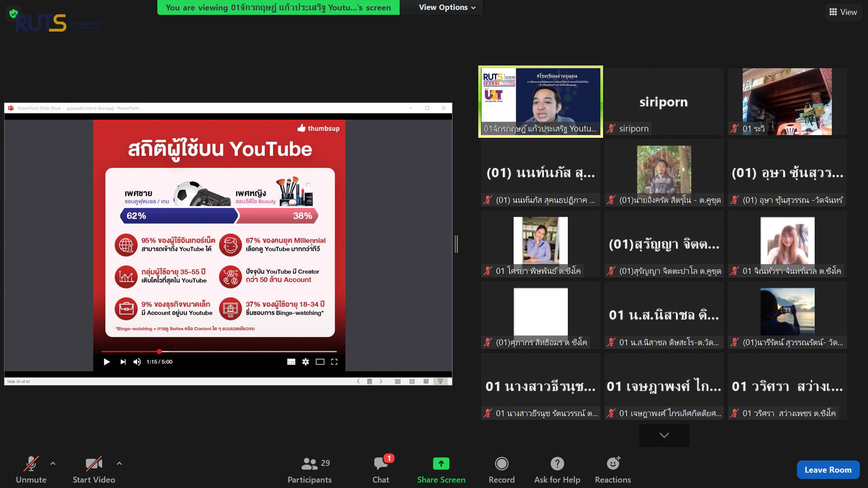Screen dimensions: 868x488
Task: Click the Share Screen button
Action: (x=441, y=470)
